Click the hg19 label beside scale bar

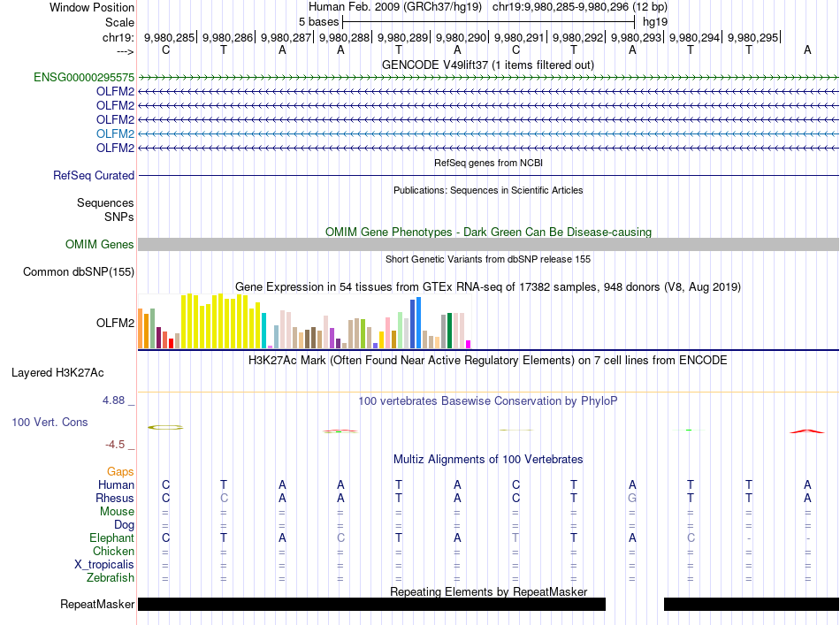coord(655,22)
